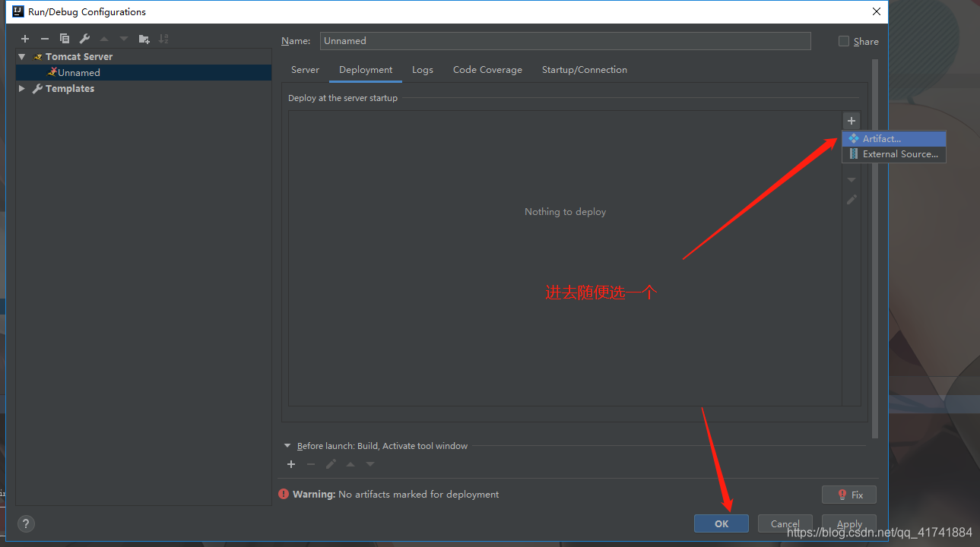Add a new configuration with the plus icon
980x547 pixels.
(x=25, y=39)
